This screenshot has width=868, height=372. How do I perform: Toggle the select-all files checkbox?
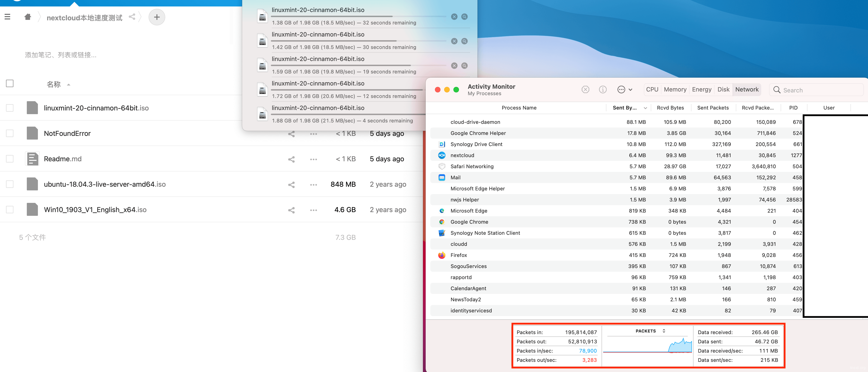pyautogui.click(x=10, y=83)
